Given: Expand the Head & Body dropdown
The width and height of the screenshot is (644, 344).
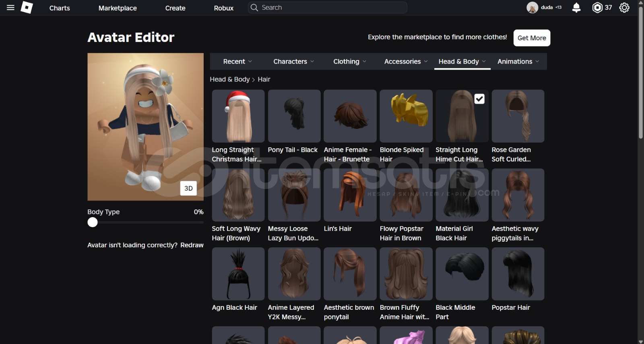Looking at the screenshot, I should pos(462,61).
